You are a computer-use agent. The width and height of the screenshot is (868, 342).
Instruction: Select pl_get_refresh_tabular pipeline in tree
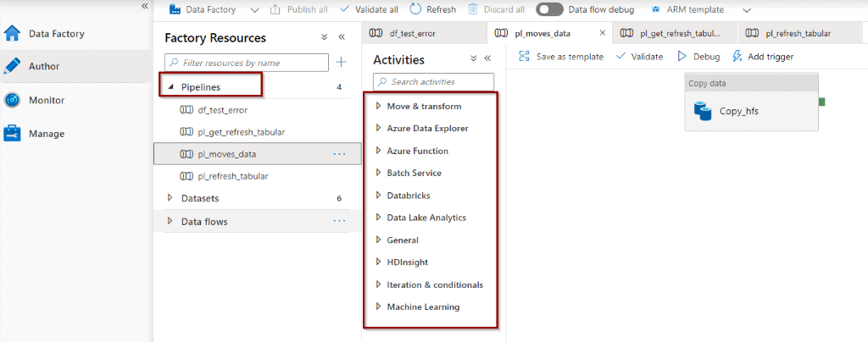(x=258, y=132)
